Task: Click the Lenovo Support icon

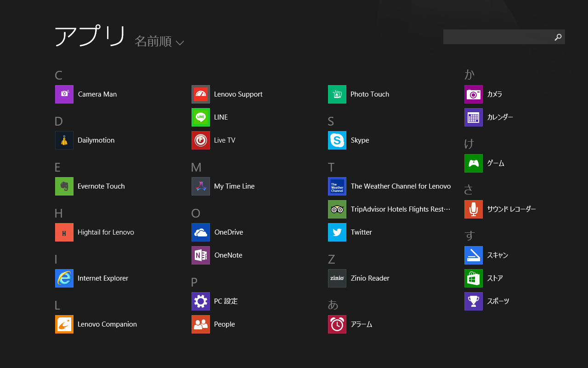Action: [x=201, y=94]
